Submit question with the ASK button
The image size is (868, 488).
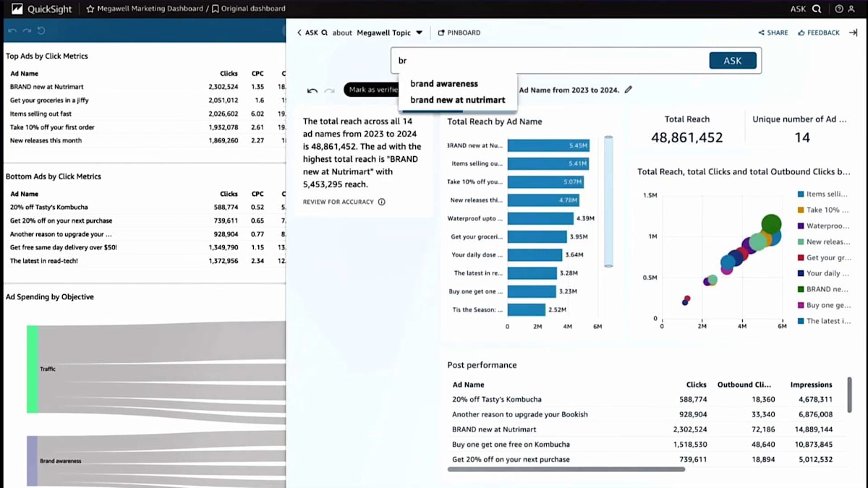click(733, 61)
